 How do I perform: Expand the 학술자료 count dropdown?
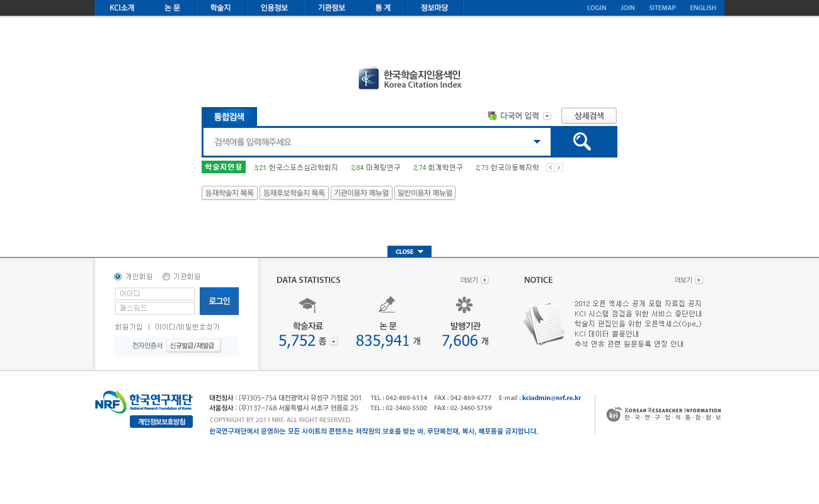coord(333,341)
